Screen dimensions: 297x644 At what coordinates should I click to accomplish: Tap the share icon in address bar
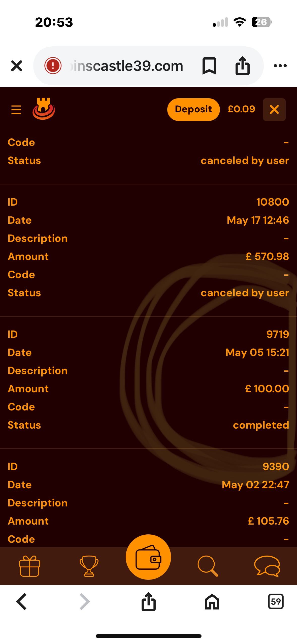pos(242,66)
